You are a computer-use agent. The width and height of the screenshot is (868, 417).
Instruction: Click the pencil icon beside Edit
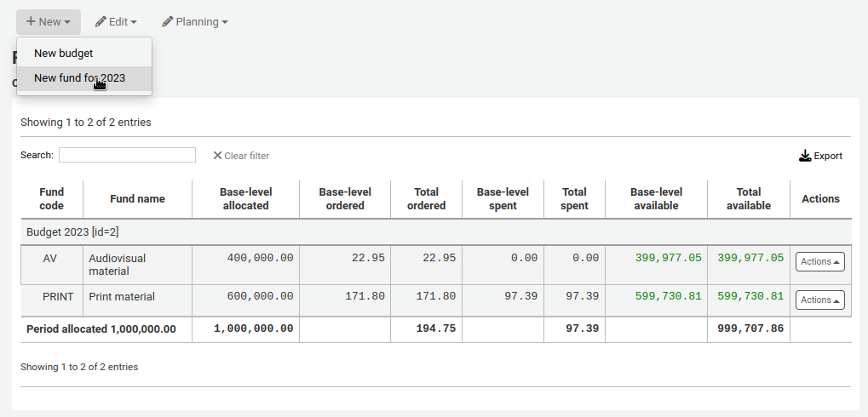pyautogui.click(x=101, y=22)
